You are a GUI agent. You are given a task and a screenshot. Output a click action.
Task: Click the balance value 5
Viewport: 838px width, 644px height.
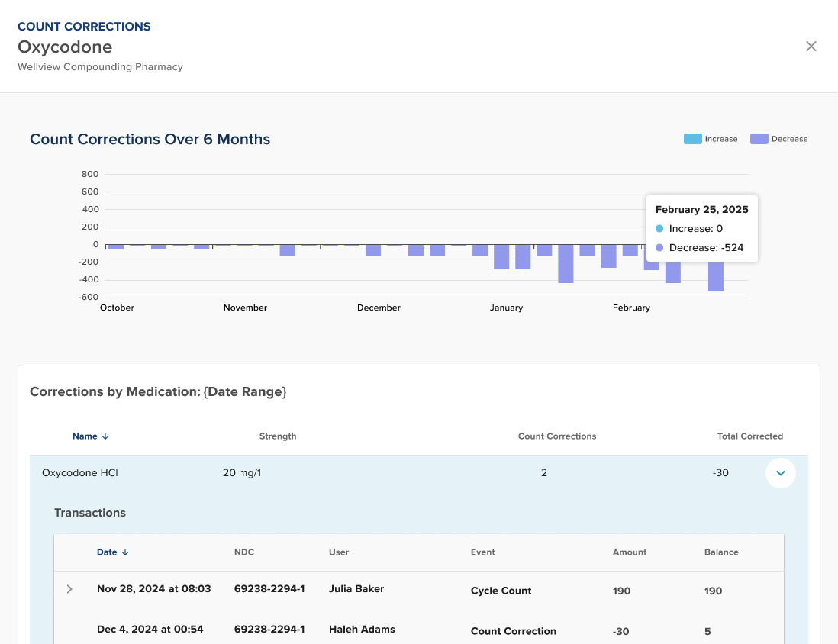click(x=707, y=631)
